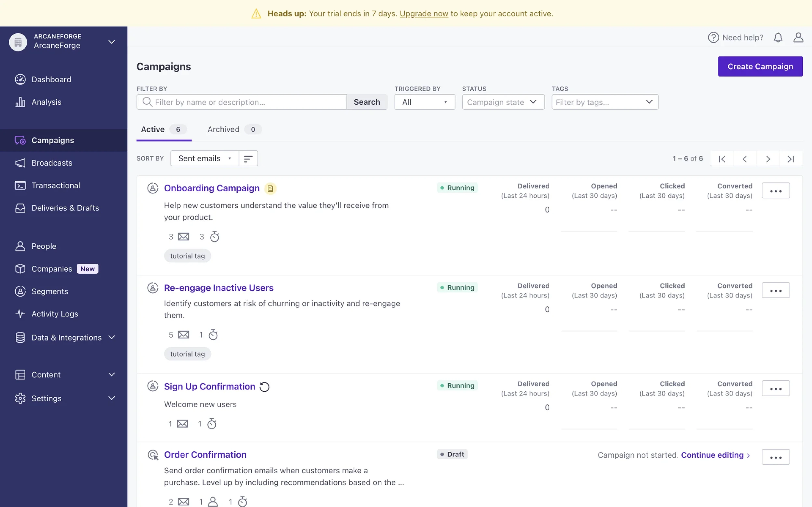This screenshot has width=812, height=507.
Task: Open the more options menu for Sign Up Confirmation
Action: [775, 389]
